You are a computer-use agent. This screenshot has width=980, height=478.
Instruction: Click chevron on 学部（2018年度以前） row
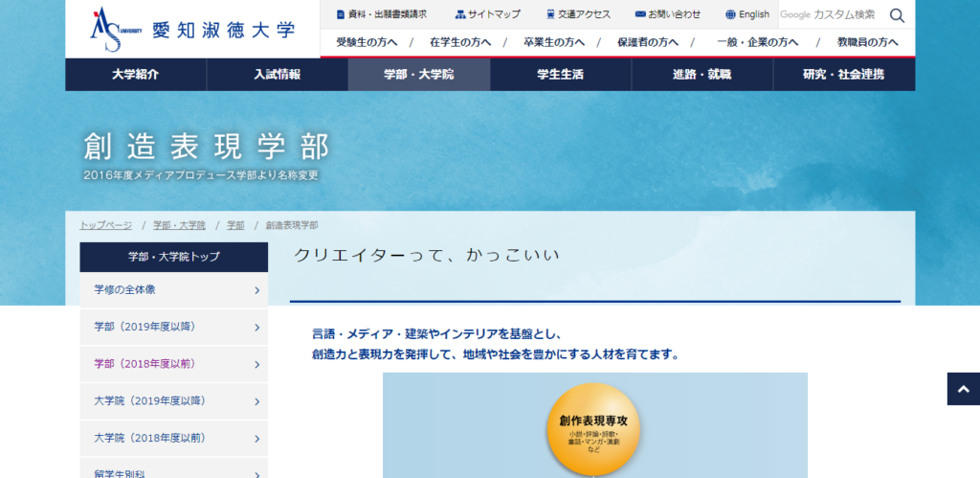click(256, 364)
